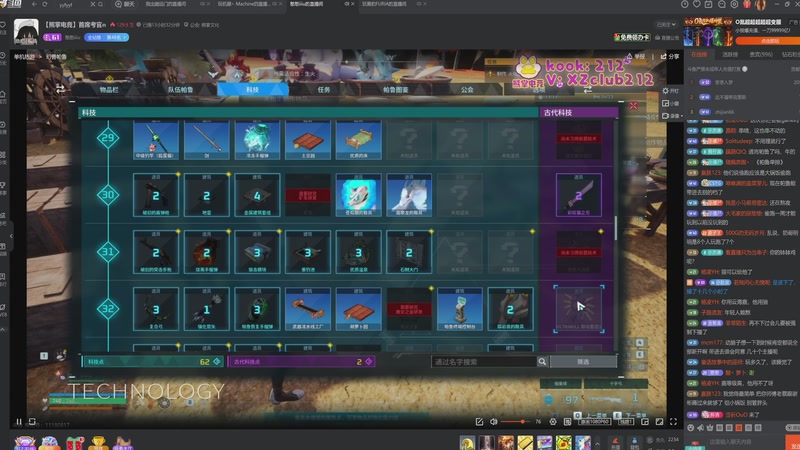Toggle 录像 recording option
The width and height of the screenshot is (800, 450).
pos(670,116)
